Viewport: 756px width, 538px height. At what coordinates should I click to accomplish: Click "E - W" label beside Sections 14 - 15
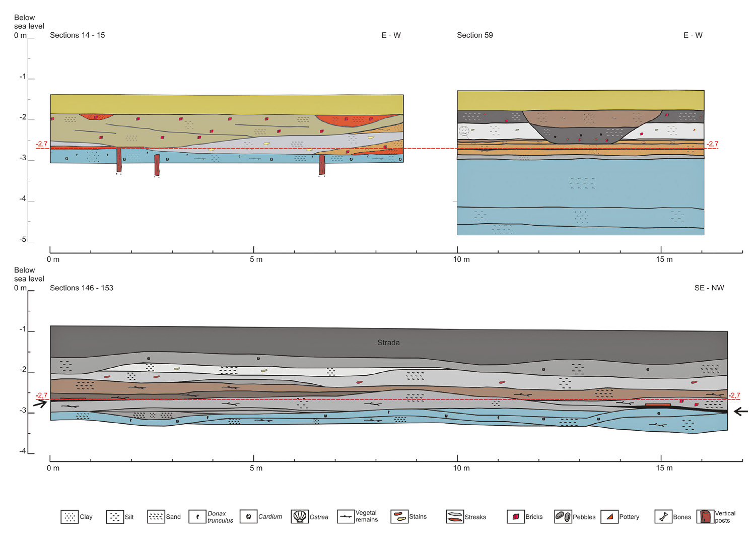pos(391,35)
